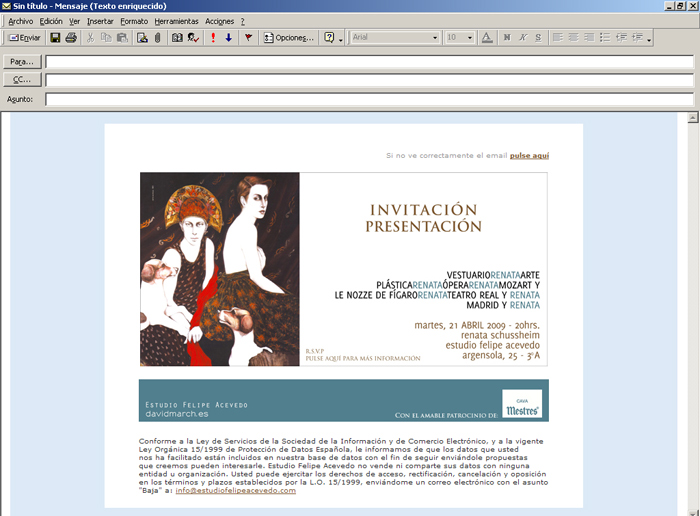Open the Archivo menu
The image size is (700, 516).
tap(21, 21)
